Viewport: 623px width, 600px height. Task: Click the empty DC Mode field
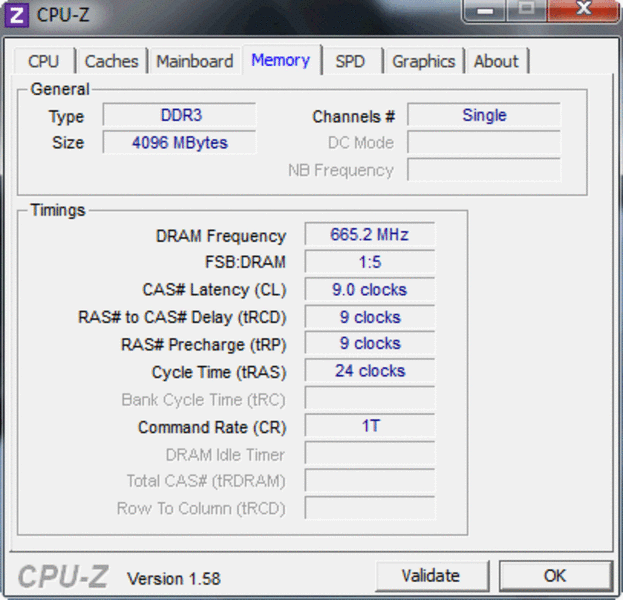(484, 142)
